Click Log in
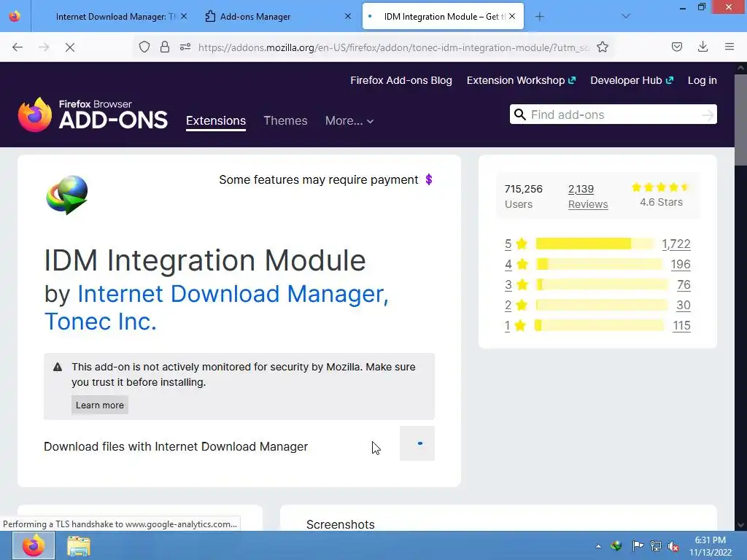The image size is (747, 560). point(703,80)
